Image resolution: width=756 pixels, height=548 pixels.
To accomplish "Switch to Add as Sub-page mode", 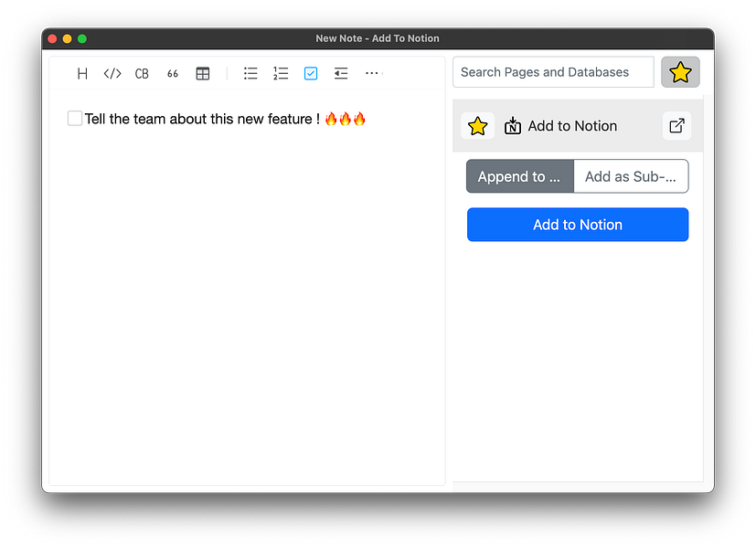I will pyautogui.click(x=631, y=175).
